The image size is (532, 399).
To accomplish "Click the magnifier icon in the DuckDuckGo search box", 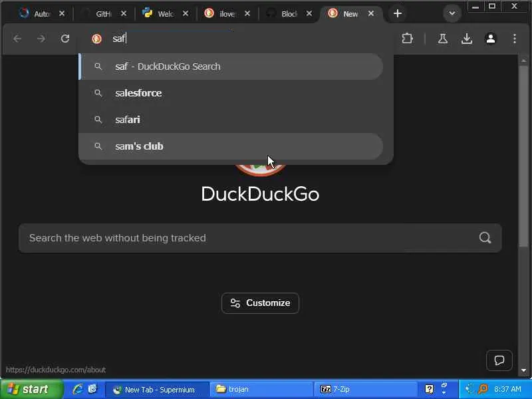I will click(485, 238).
